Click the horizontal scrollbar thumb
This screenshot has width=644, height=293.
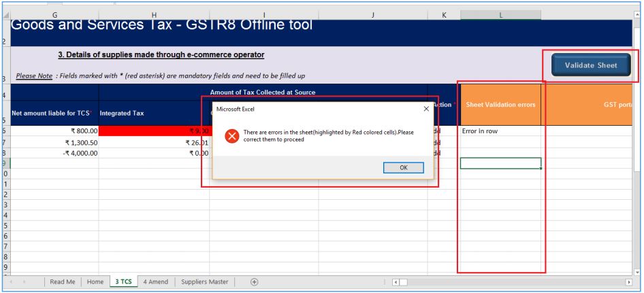point(403,282)
